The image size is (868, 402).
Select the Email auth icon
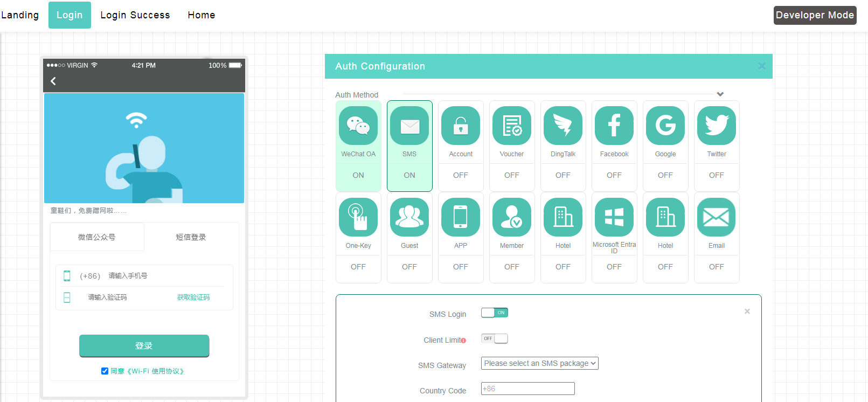pyautogui.click(x=717, y=217)
